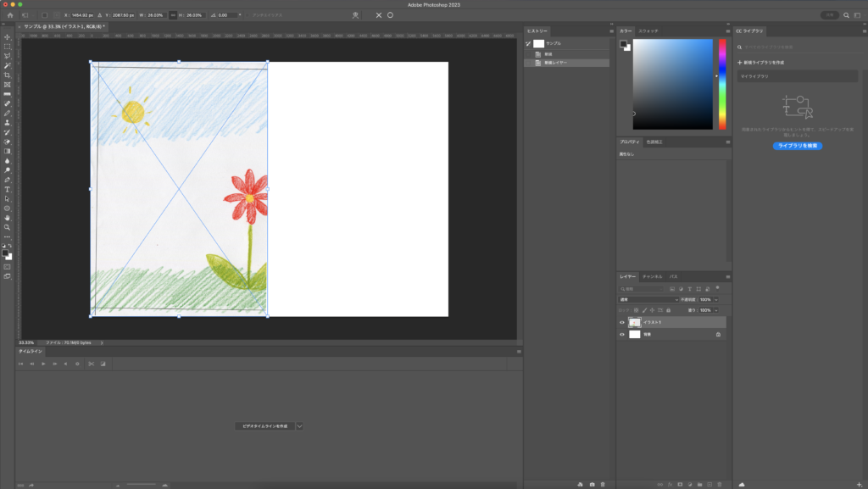The height and width of the screenshot is (489, 868).
Task: Commit the transform with the circle icon
Action: (x=390, y=15)
